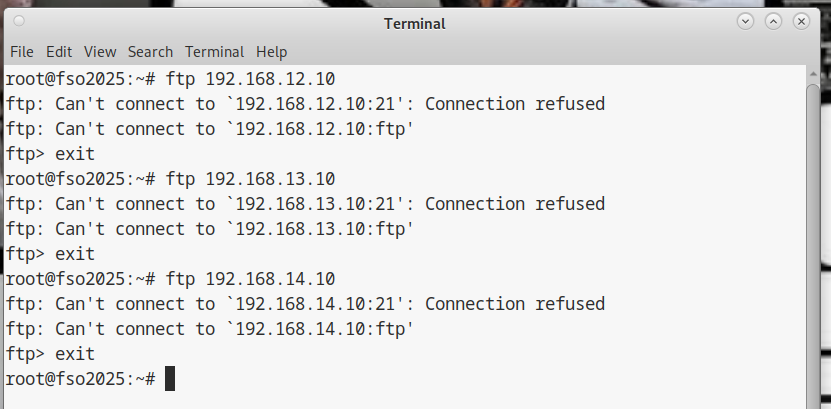This screenshot has width=831, height=409.
Task: Click the first 'ftp> exit' line
Action: click(x=50, y=154)
